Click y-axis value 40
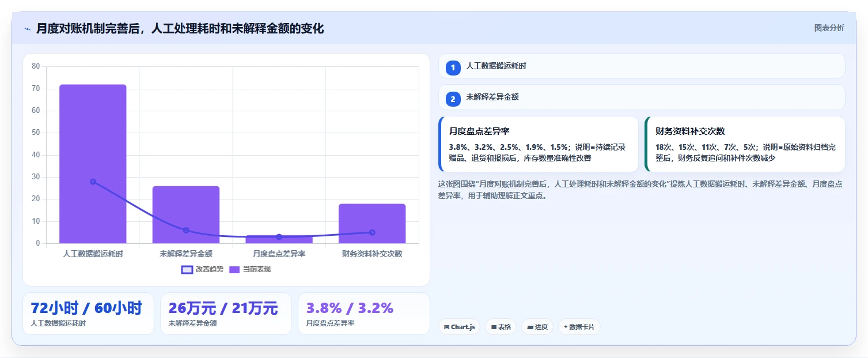 pyautogui.click(x=36, y=155)
